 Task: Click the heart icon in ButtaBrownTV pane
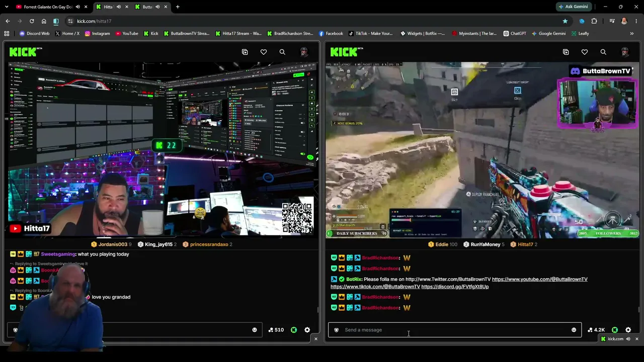click(x=585, y=52)
